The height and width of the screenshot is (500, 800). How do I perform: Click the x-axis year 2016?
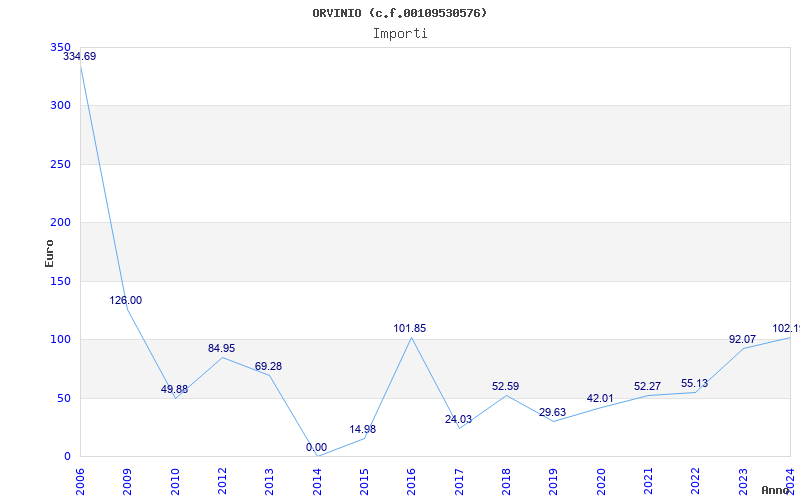(411, 482)
